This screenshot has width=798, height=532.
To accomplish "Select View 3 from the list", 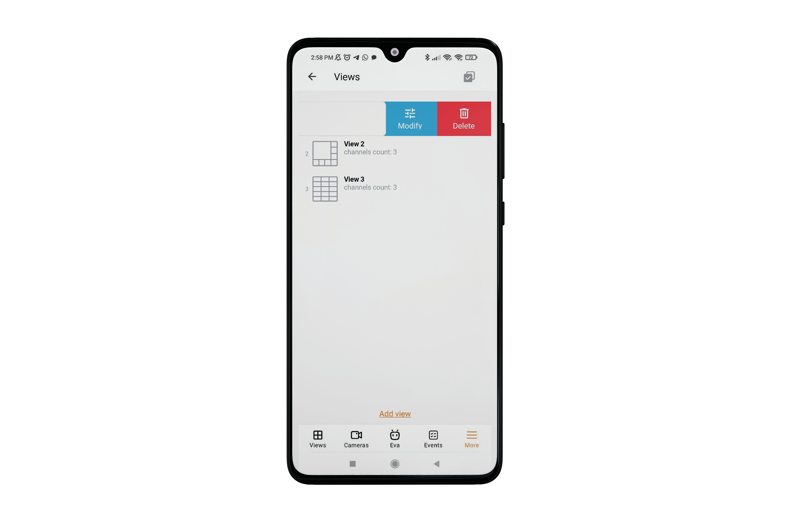I will click(x=394, y=187).
